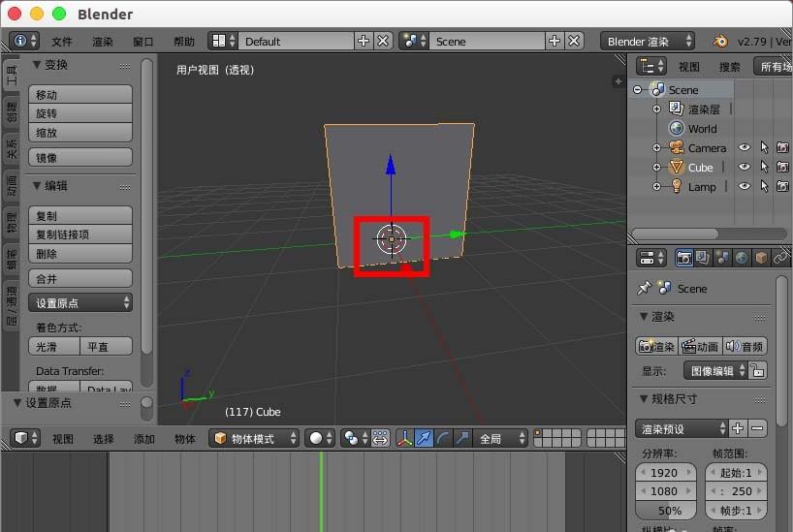Collapse the 变换 panel
The height and width of the screenshot is (532, 793).
pyautogui.click(x=37, y=64)
